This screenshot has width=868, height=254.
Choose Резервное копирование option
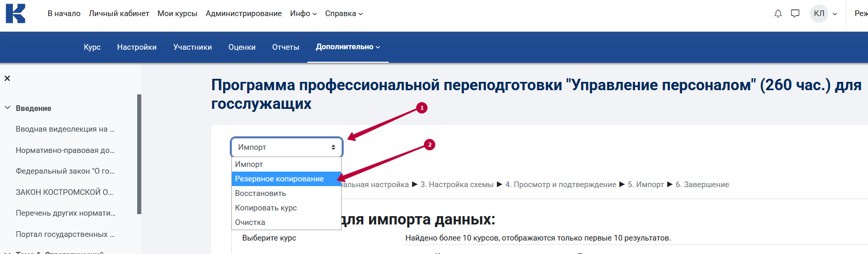286,179
